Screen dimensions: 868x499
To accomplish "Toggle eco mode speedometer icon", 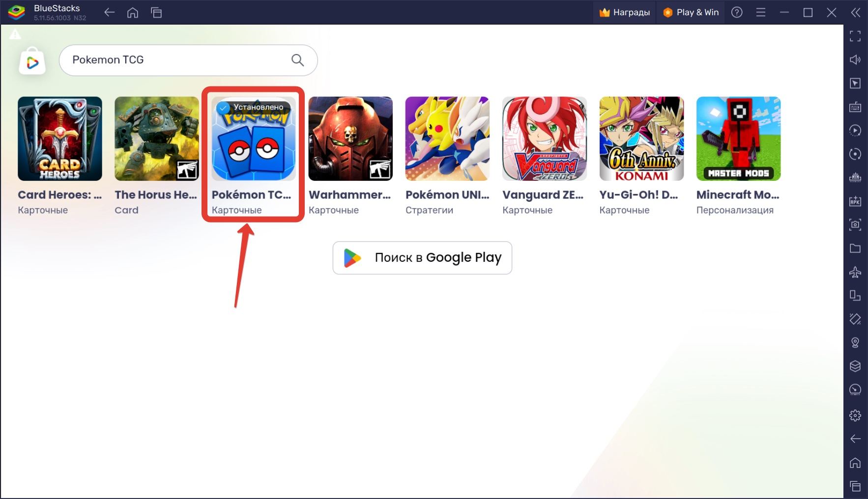I will pyautogui.click(x=855, y=389).
